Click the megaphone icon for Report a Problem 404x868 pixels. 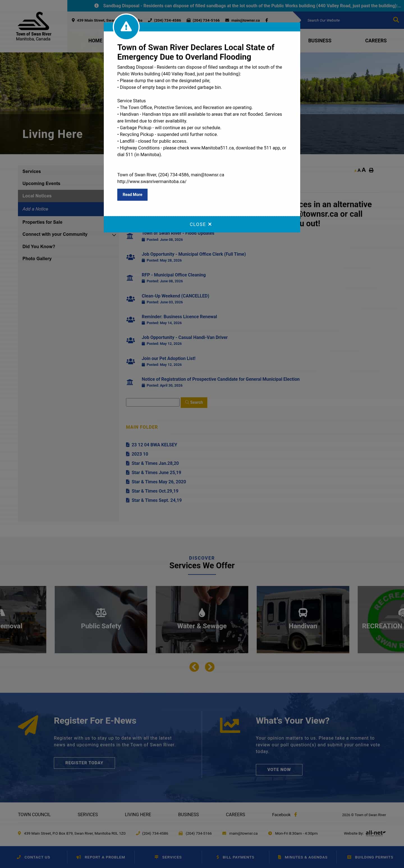pos(79,857)
